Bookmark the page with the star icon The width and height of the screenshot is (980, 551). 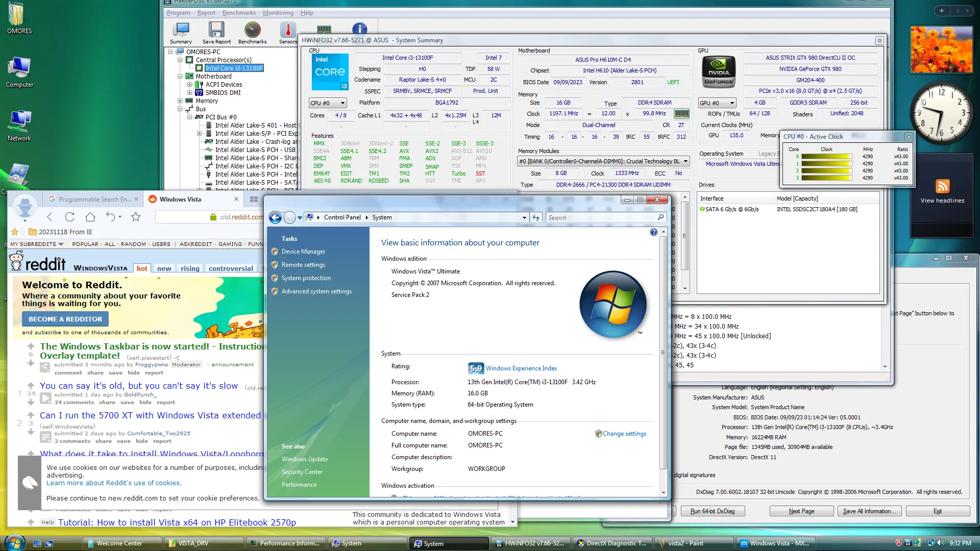coord(136,217)
